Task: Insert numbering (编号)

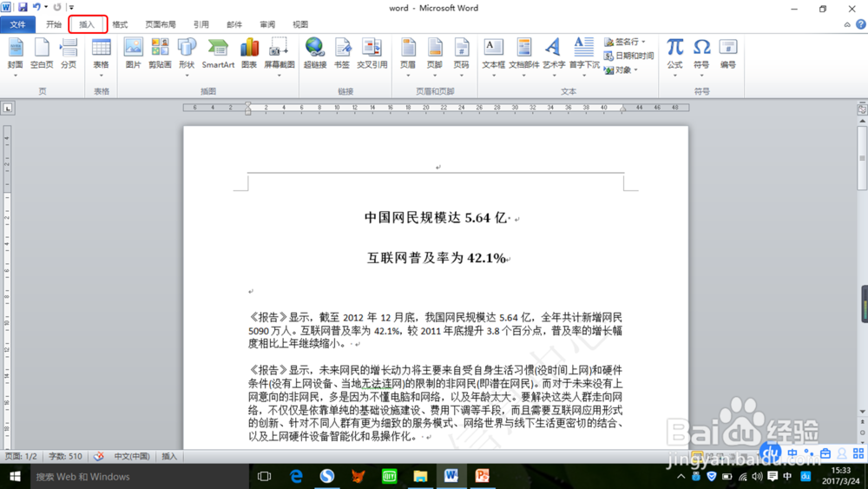Action: pyautogui.click(x=728, y=54)
